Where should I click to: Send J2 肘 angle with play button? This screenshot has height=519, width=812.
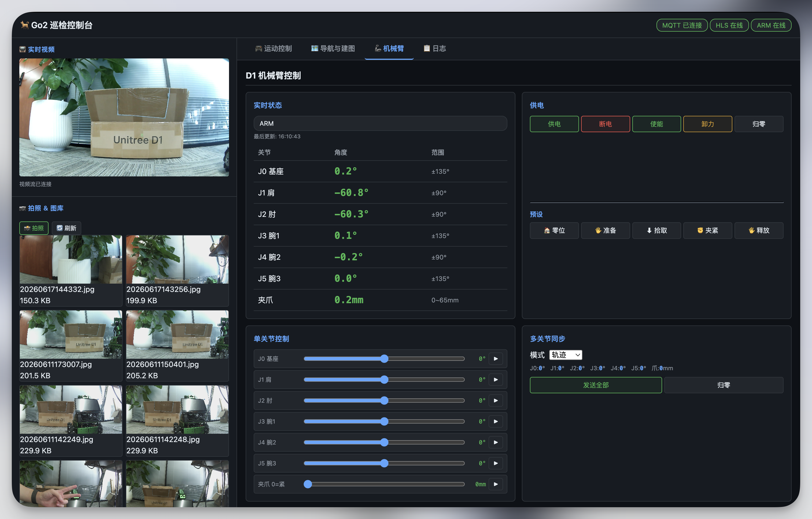[495, 400]
